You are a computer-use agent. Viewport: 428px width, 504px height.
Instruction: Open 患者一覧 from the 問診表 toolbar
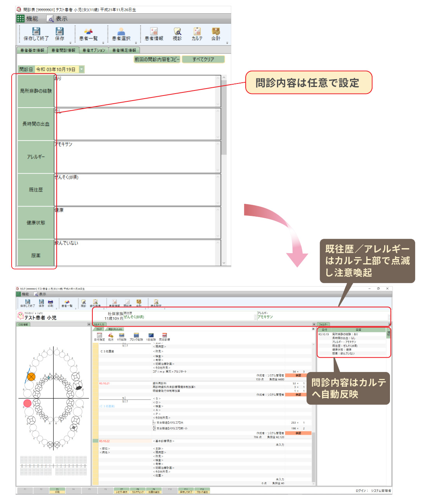88,34
